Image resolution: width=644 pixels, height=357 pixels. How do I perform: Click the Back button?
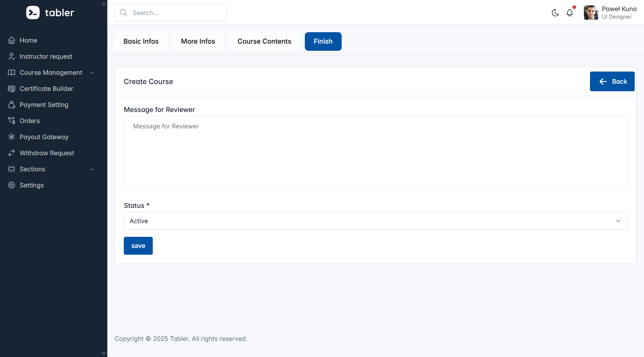point(612,82)
